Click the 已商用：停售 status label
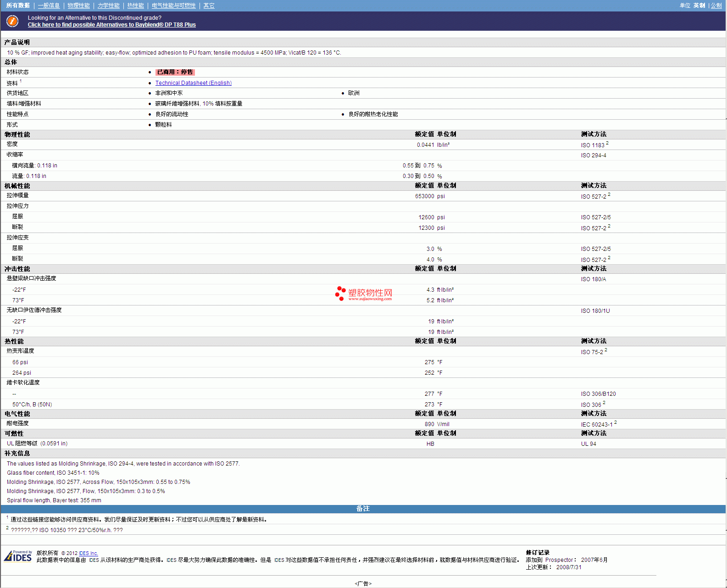This screenshot has width=727, height=588. (175, 72)
